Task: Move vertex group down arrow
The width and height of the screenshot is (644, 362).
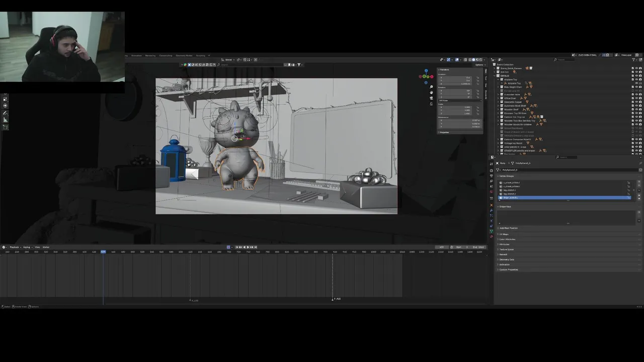Action: point(639,199)
